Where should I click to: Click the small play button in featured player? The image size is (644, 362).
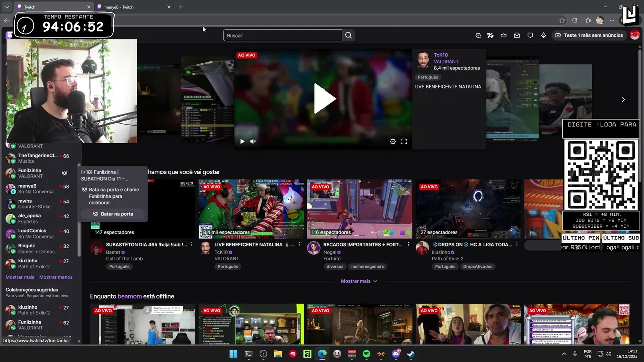click(x=242, y=142)
